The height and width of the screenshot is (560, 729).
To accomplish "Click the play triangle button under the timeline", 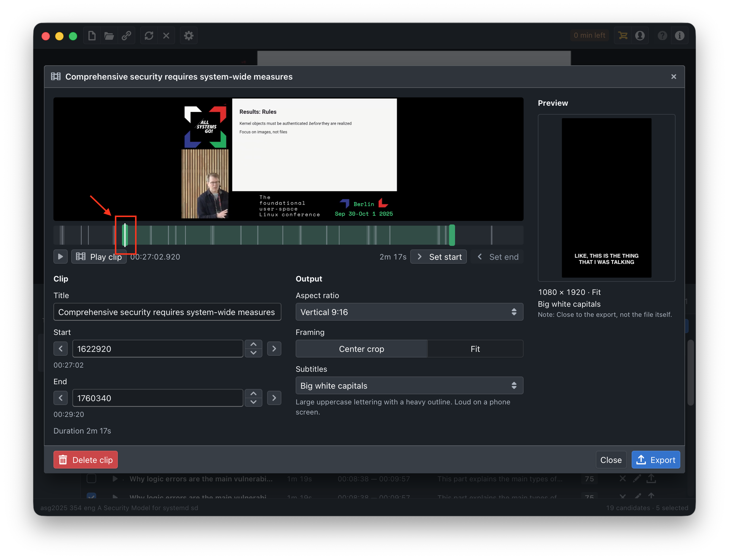I will tap(60, 257).
